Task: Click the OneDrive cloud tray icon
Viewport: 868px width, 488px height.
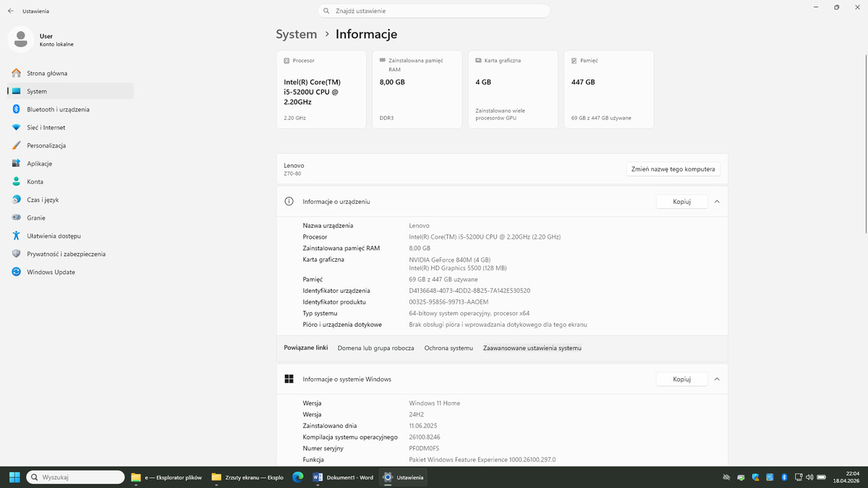Action: click(x=726, y=477)
